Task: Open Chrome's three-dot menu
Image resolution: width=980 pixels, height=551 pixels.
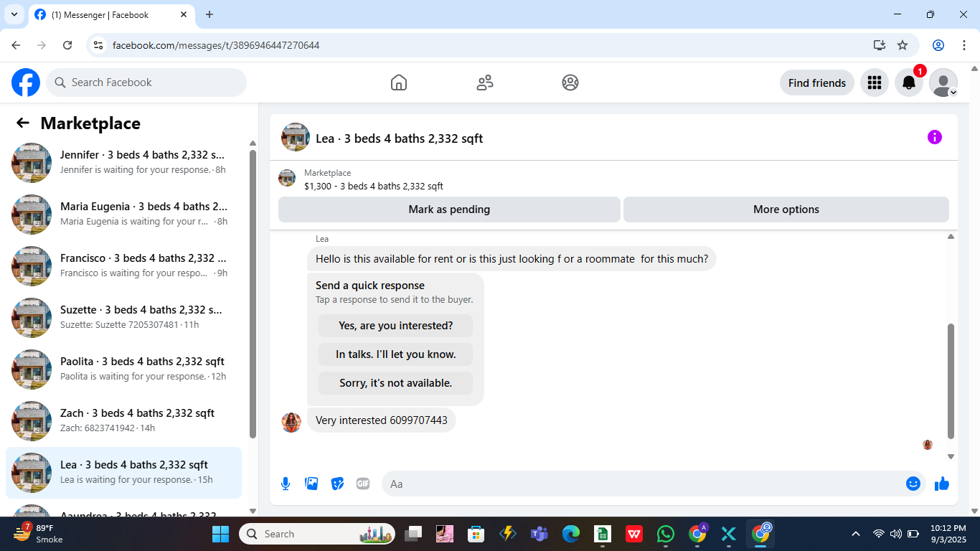Action: click(x=964, y=45)
